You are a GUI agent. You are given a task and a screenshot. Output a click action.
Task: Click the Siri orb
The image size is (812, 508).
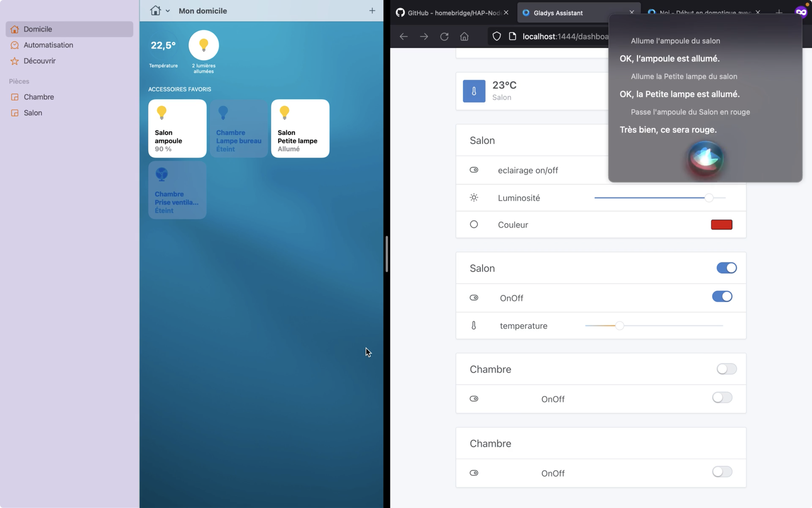point(705,159)
